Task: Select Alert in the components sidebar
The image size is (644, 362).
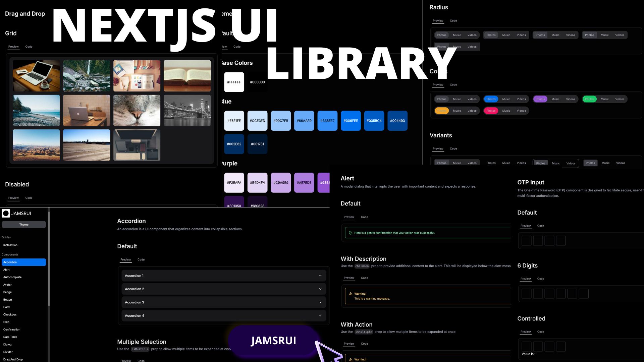Action: point(7,269)
